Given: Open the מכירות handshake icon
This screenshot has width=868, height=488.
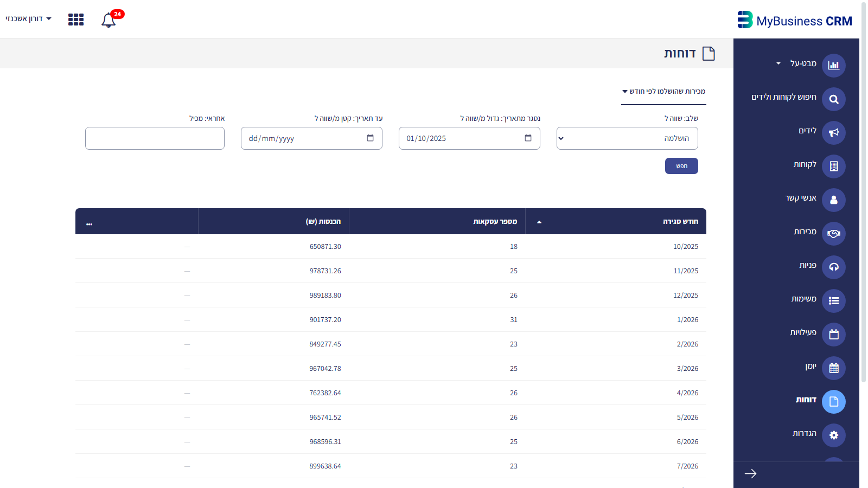Looking at the screenshot, I should click(834, 234).
